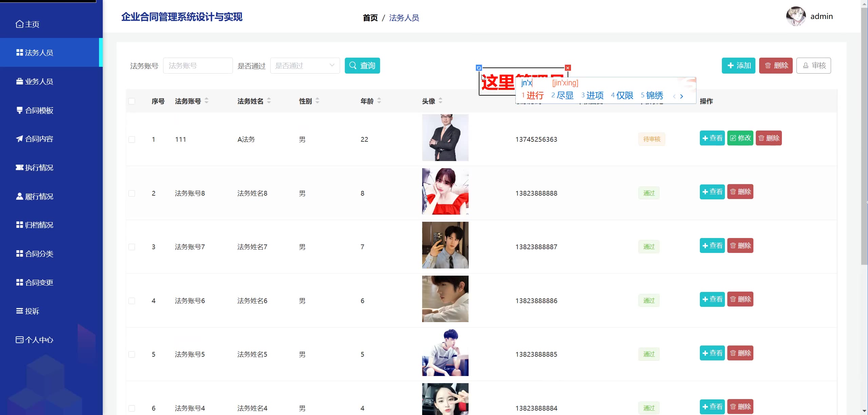Screen dimensions: 868x415
Task: Go to the 投诉 sidebar item
Action: point(32,311)
